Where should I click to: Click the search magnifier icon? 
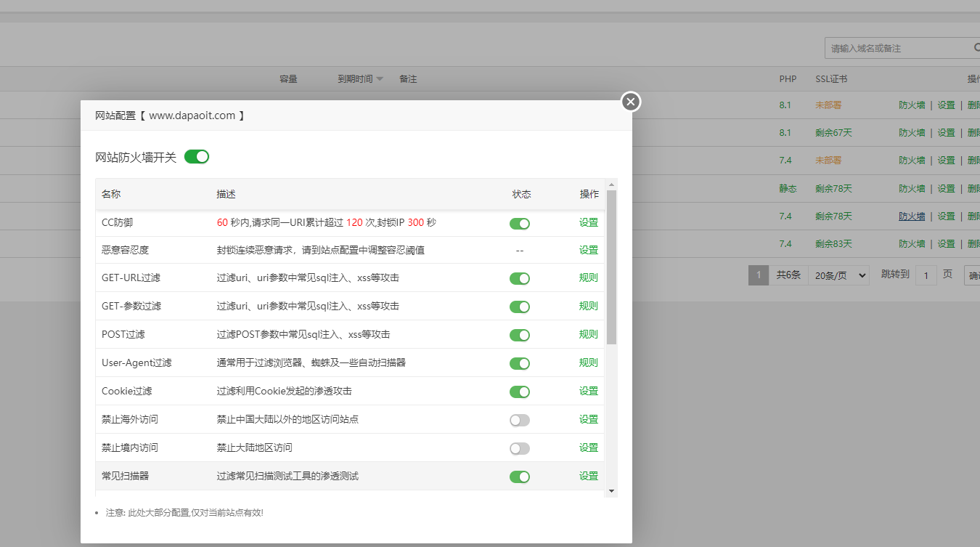pyautogui.click(x=976, y=48)
